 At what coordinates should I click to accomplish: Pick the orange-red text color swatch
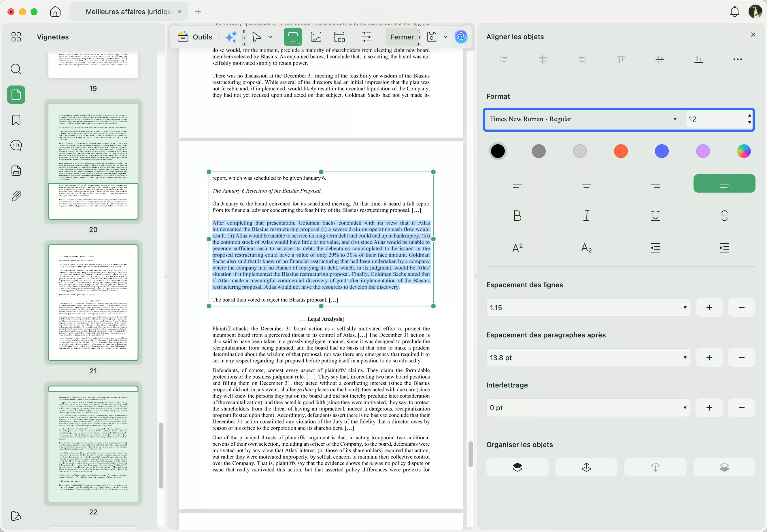[x=621, y=151]
